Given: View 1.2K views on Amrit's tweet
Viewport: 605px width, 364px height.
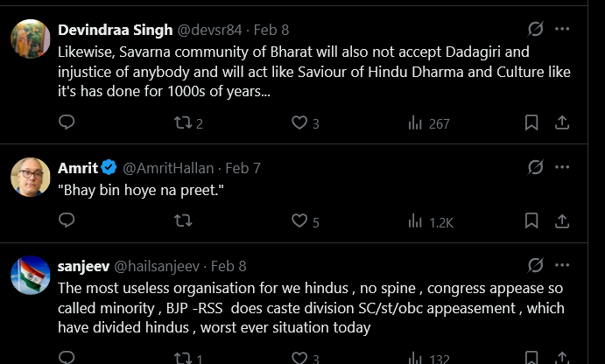Looking at the screenshot, I should tap(430, 221).
